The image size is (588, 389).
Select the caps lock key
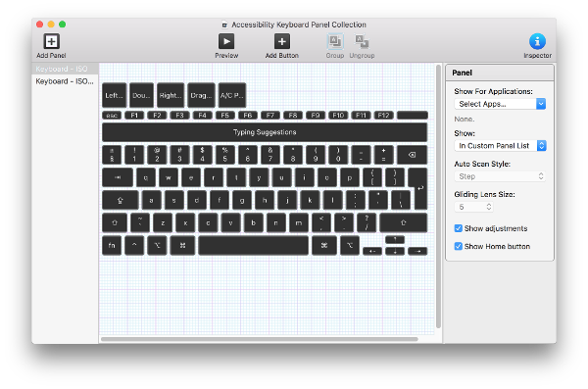click(121, 200)
